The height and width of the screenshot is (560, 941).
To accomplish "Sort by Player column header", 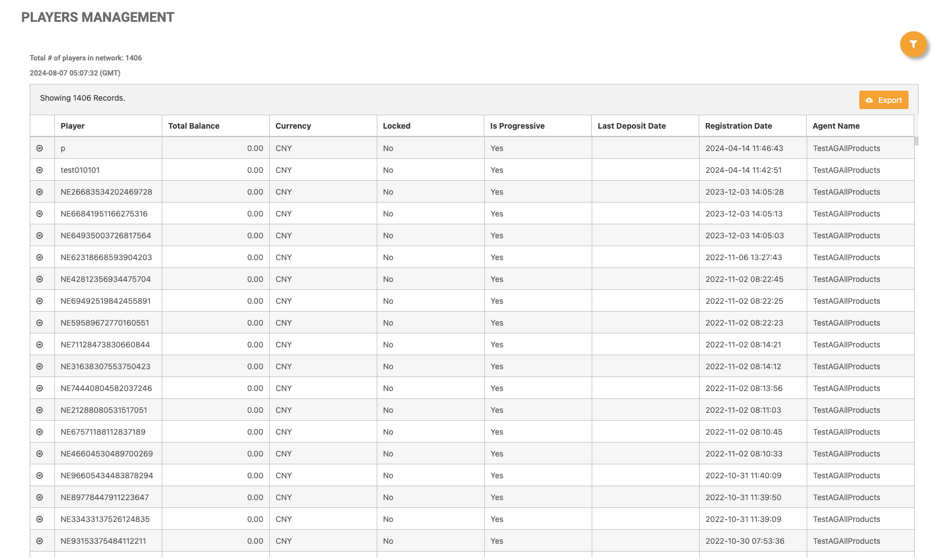I will pos(73,126).
